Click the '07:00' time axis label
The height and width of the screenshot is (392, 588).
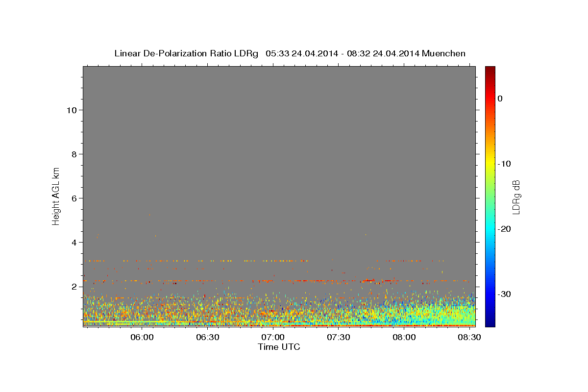pos(273,338)
